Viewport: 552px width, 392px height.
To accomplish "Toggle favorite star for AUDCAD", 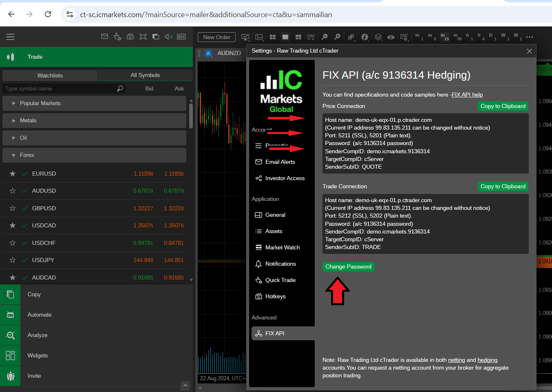I will click(13, 277).
